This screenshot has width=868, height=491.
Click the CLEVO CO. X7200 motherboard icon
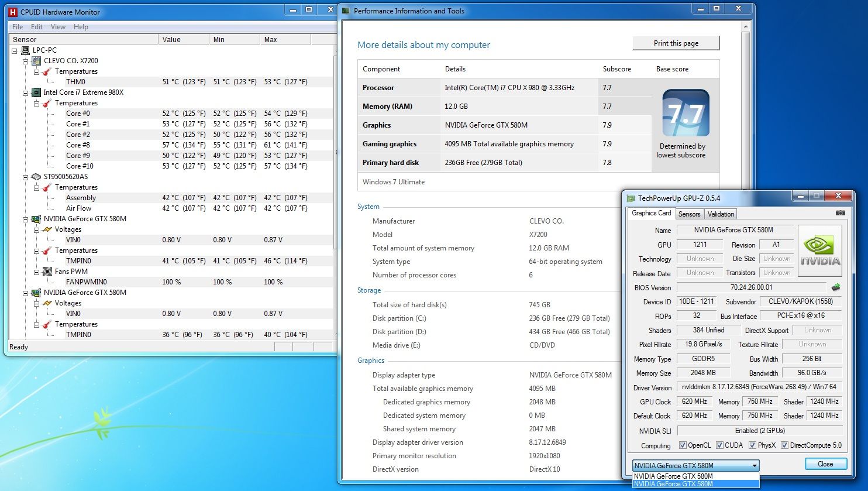36,61
